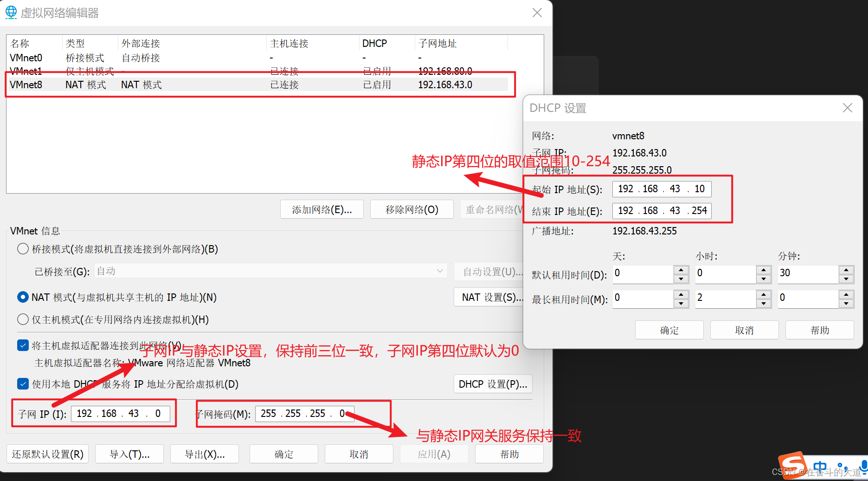Click 移除网络(O) button
The height and width of the screenshot is (481, 868).
(411, 209)
